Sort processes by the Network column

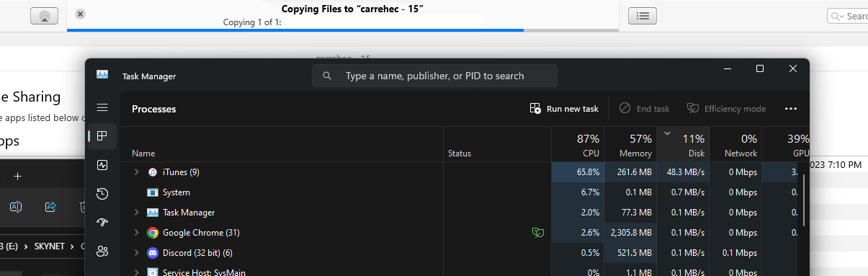click(735, 144)
